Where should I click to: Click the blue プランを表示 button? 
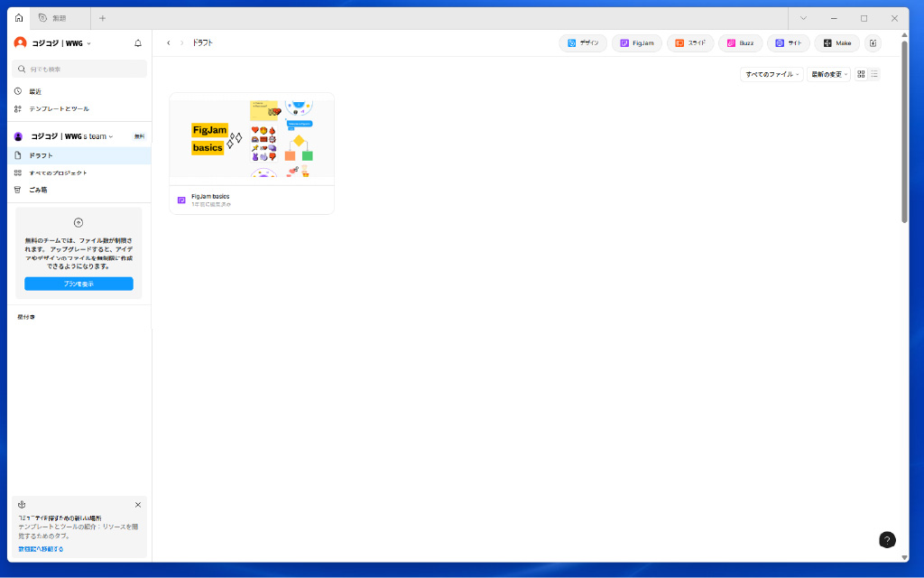(79, 284)
